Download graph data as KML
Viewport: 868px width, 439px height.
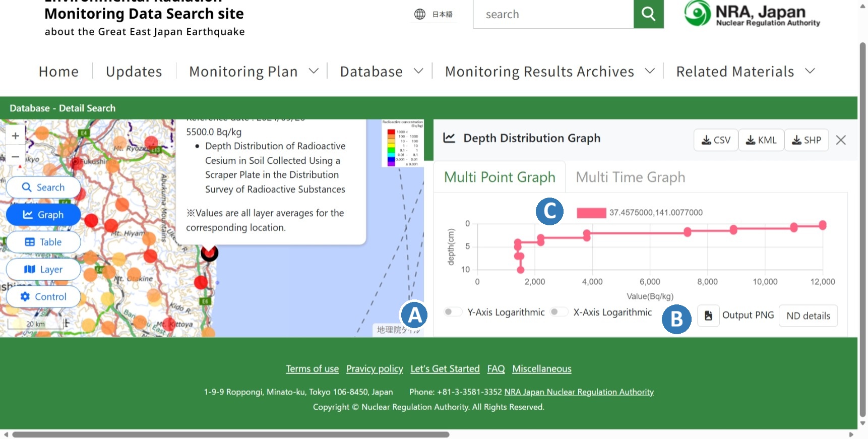tap(761, 140)
